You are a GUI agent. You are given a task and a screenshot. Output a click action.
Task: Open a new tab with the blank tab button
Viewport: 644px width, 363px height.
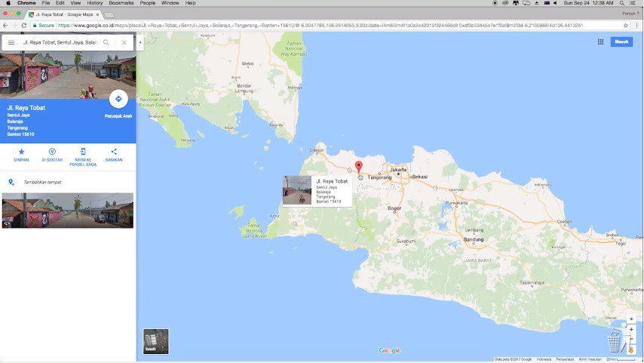(109, 15)
